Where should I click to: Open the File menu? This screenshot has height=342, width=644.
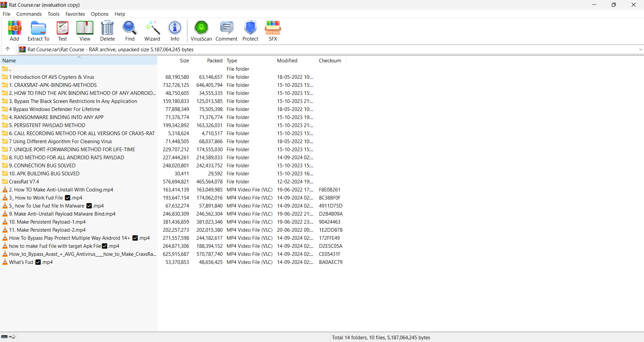6,14
